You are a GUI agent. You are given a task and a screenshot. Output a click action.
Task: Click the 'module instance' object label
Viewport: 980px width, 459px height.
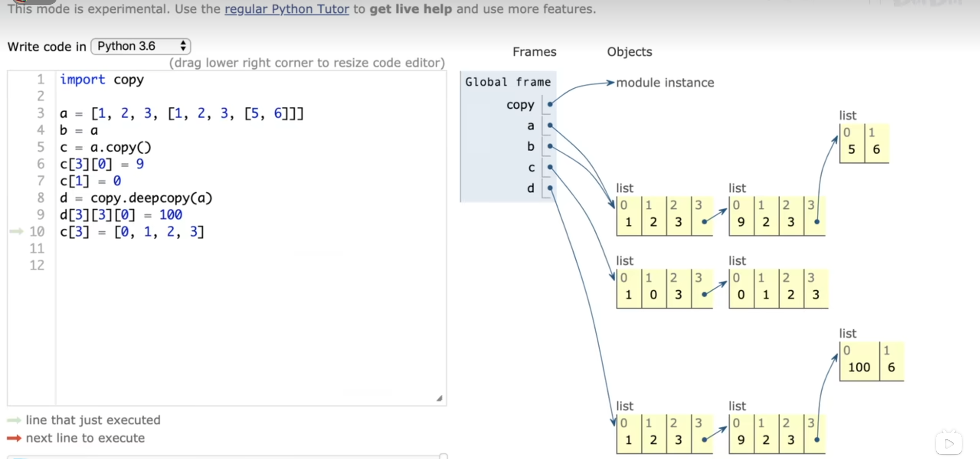665,83
